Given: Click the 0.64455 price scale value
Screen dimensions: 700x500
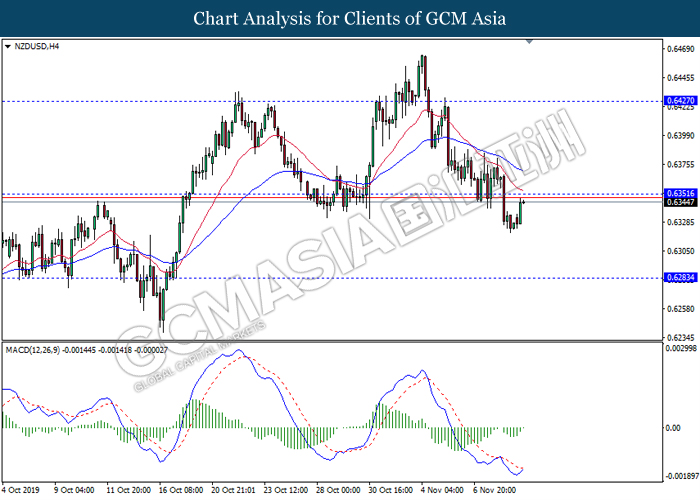Looking at the screenshot, I should tap(680, 78).
